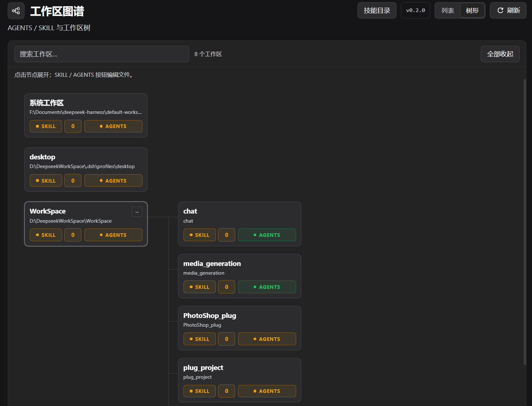Image resolution: width=532 pixels, height=406 pixels.
Task: Open SKILL for plug_project node
Action: [199, 391]
